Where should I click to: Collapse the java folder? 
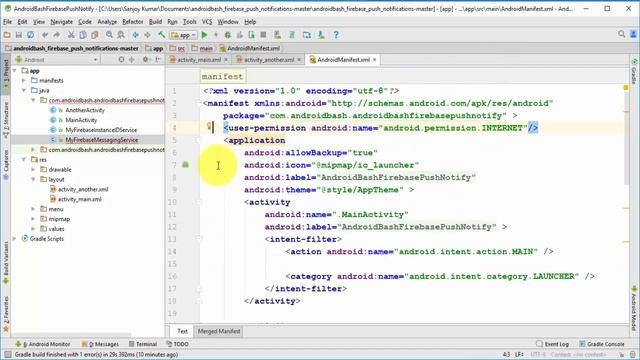tap(24, 90)
